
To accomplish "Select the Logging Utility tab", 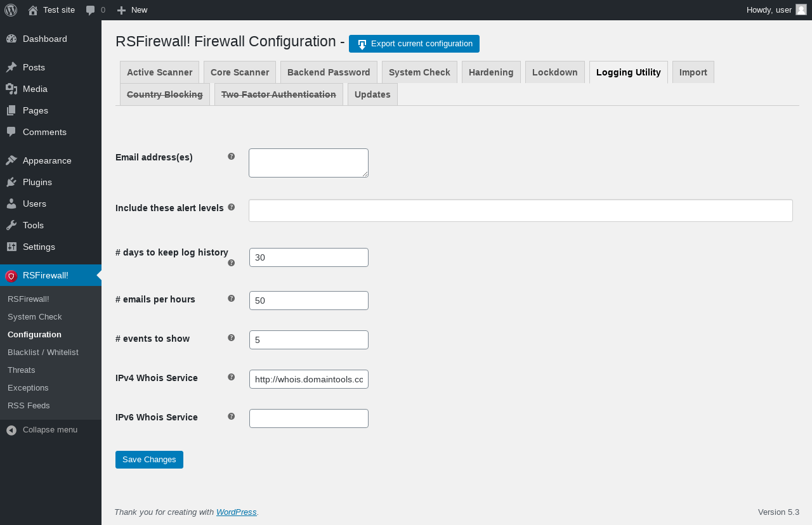I will pyautogui.click(x=629, y=72).
